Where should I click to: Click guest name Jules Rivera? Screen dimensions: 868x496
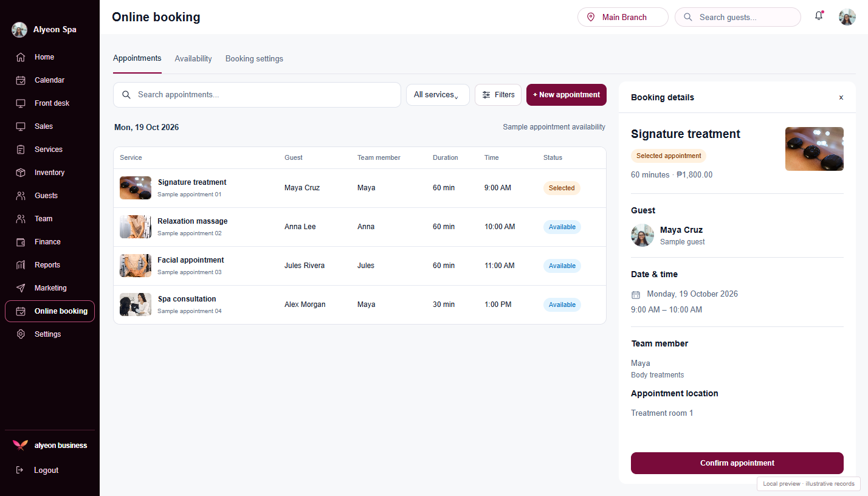[x=305, y=266]
